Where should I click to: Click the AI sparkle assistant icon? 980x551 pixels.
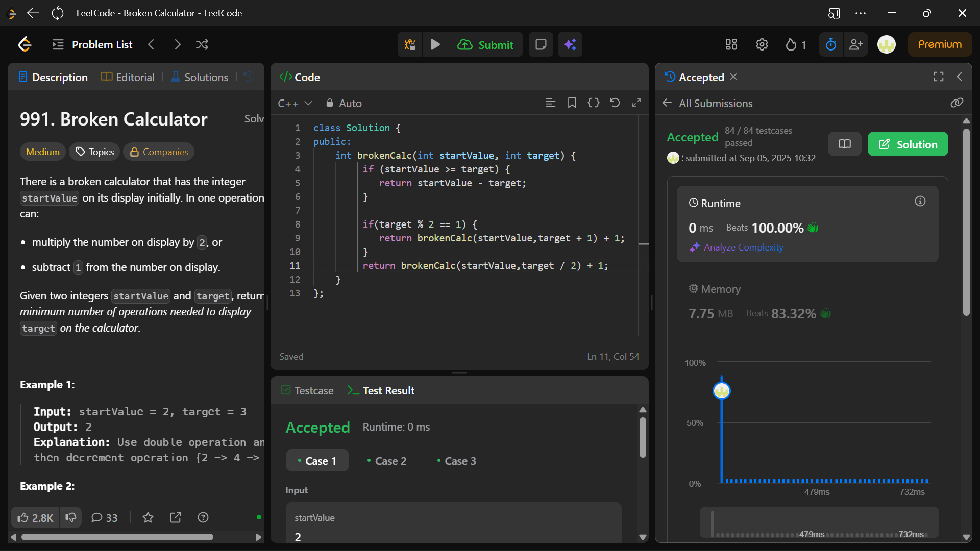570,45
